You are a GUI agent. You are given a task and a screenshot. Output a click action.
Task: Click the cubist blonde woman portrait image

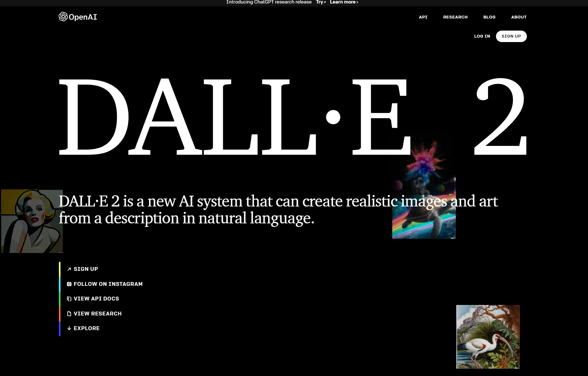(32, 221)
